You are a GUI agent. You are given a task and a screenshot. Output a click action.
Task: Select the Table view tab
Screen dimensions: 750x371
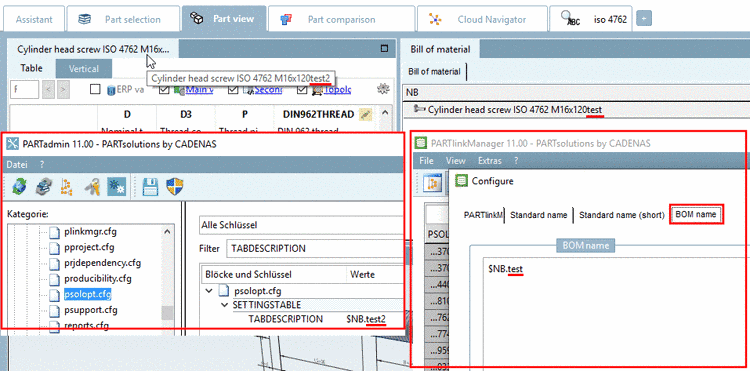click(32, 68)
